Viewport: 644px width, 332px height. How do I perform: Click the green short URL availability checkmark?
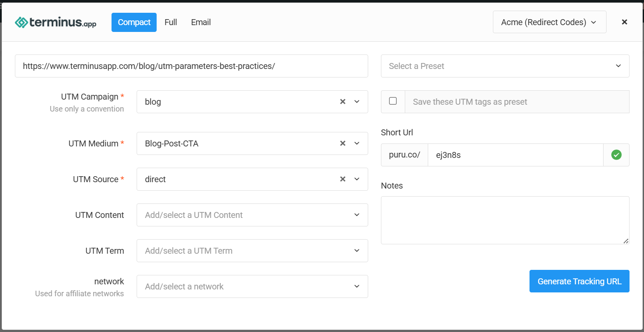616,155
